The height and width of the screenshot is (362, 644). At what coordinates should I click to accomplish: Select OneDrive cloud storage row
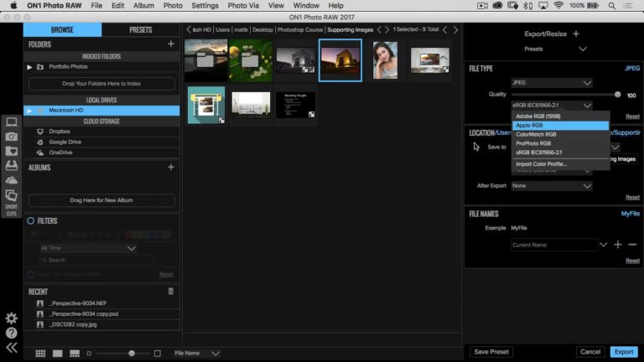[101, 153]
